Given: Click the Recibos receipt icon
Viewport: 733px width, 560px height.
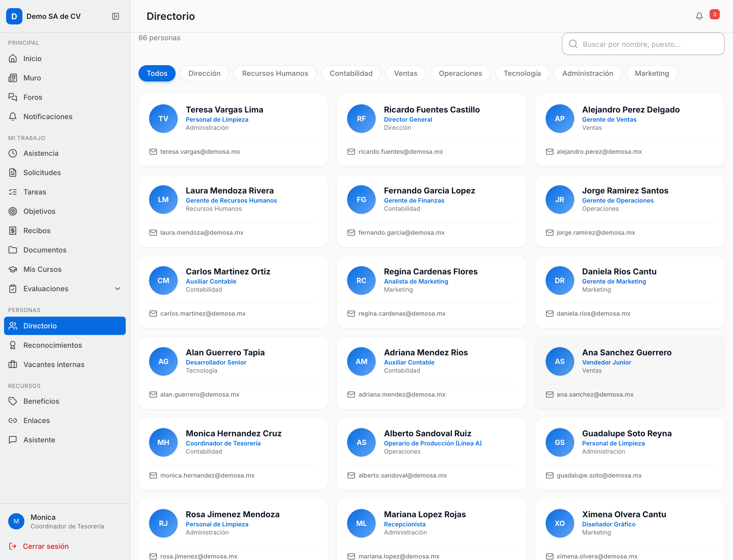Looking at the screenshot, I should [13, 231].
